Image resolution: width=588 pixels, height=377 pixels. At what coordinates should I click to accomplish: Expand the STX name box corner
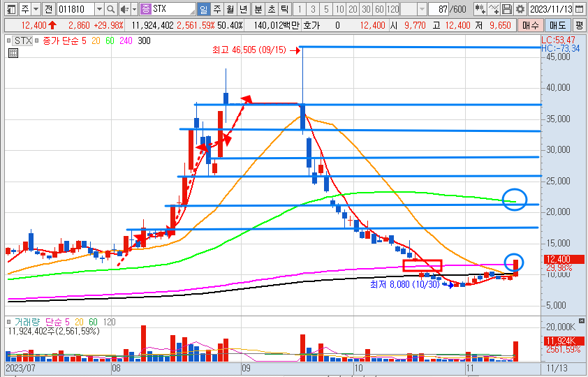click(193, 11)
